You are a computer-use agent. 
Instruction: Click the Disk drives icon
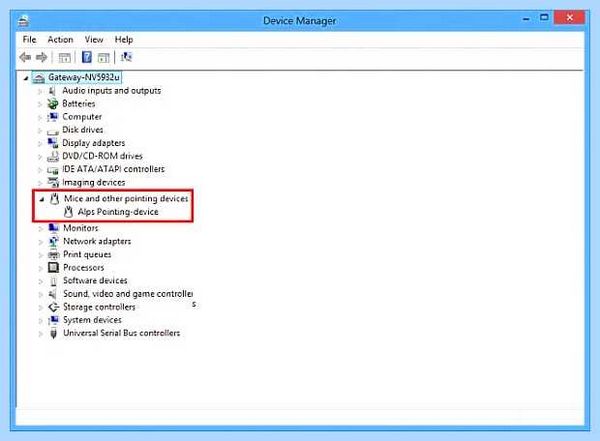(x=53, y=132)
